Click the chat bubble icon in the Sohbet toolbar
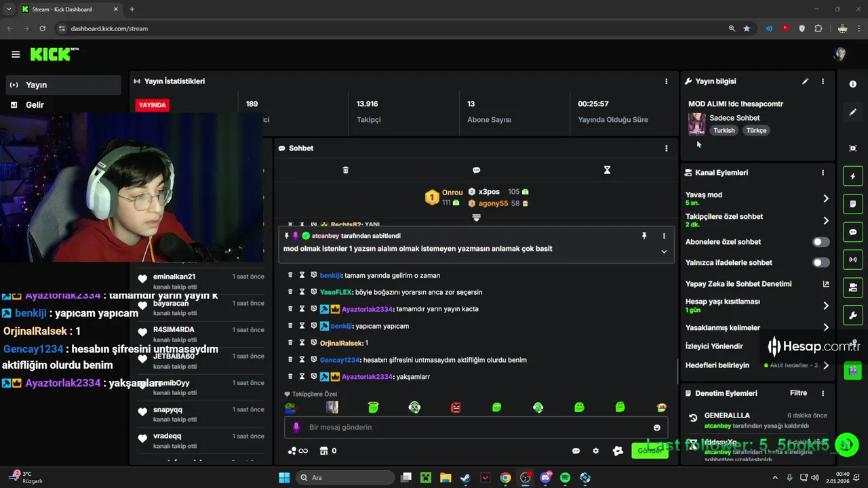Screen dimensions: 868x488 pos(476,170)
